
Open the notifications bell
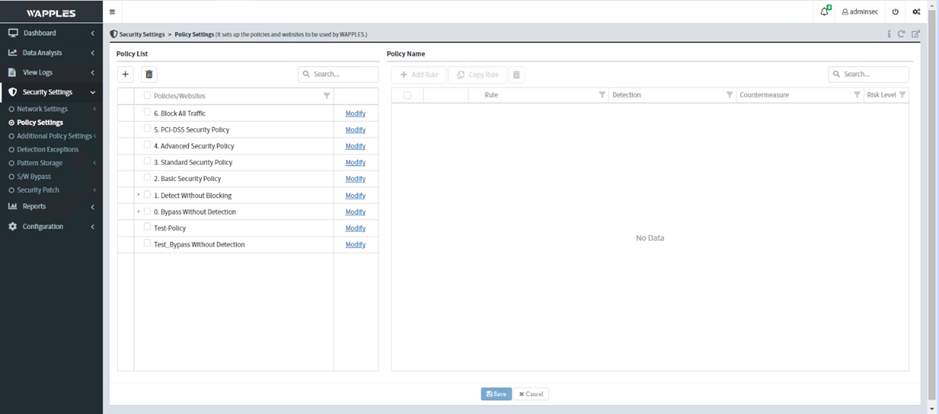tap(824, 12)
